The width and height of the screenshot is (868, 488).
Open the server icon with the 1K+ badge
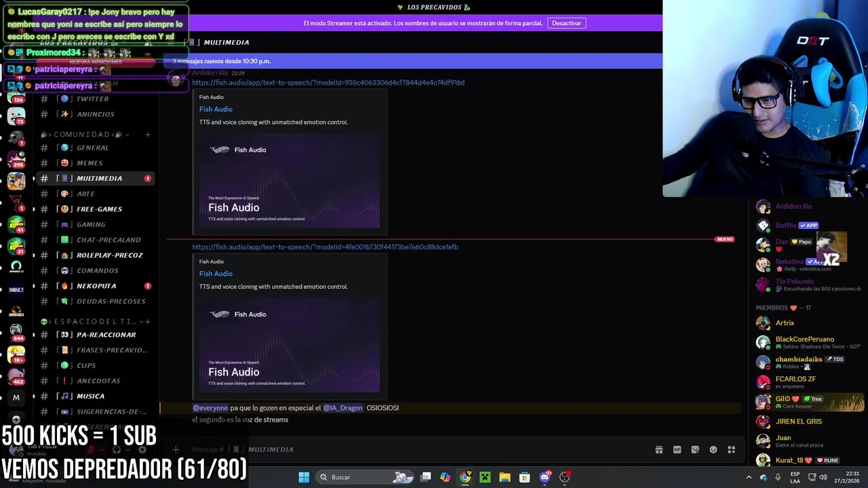[16, 354]
